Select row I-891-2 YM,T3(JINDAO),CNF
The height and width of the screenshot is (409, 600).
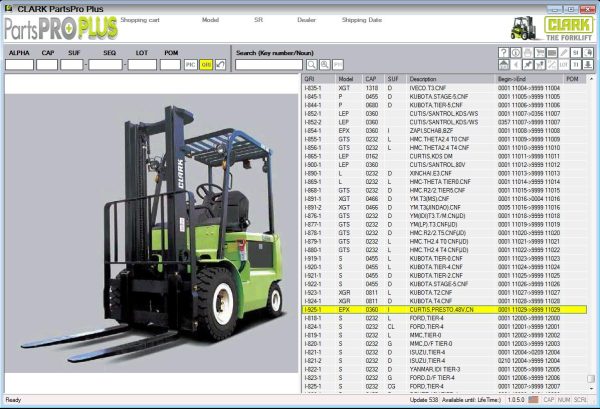(444, 207)
